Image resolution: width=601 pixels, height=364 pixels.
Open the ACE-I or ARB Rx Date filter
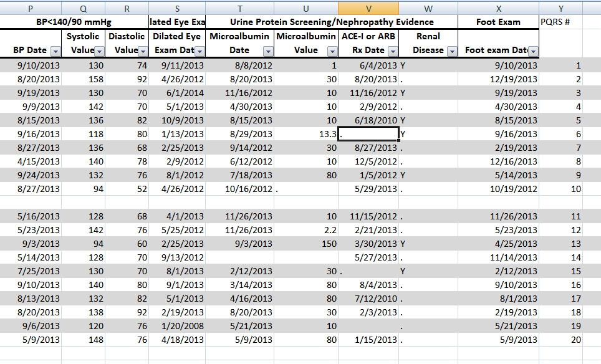point(393,51)
